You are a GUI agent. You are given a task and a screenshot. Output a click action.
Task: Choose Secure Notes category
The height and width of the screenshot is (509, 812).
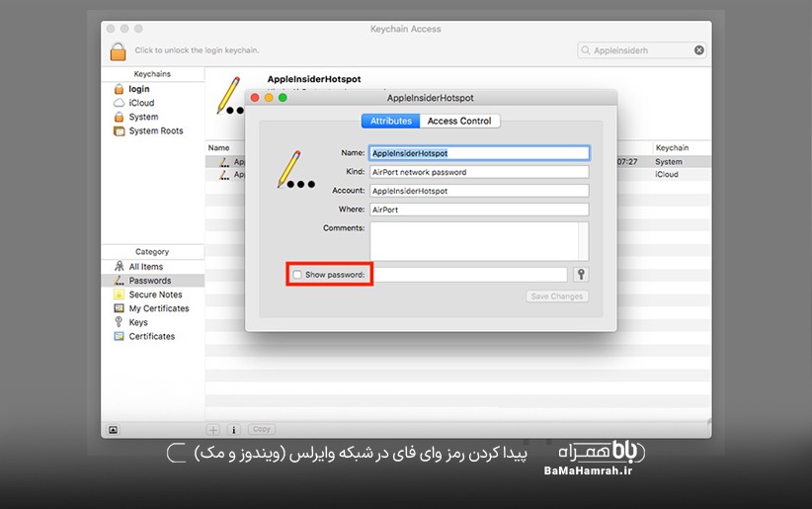pyautogui.click(x=155, y=295)
